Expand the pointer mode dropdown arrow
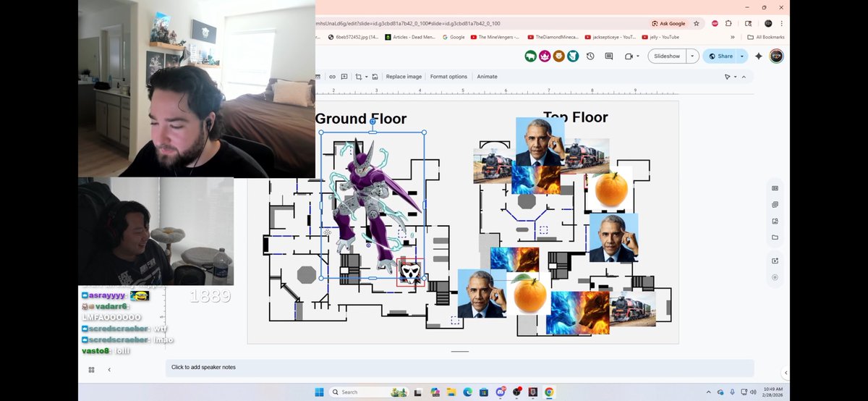This screenshot has width=868, height=401. tap(735, 77)
